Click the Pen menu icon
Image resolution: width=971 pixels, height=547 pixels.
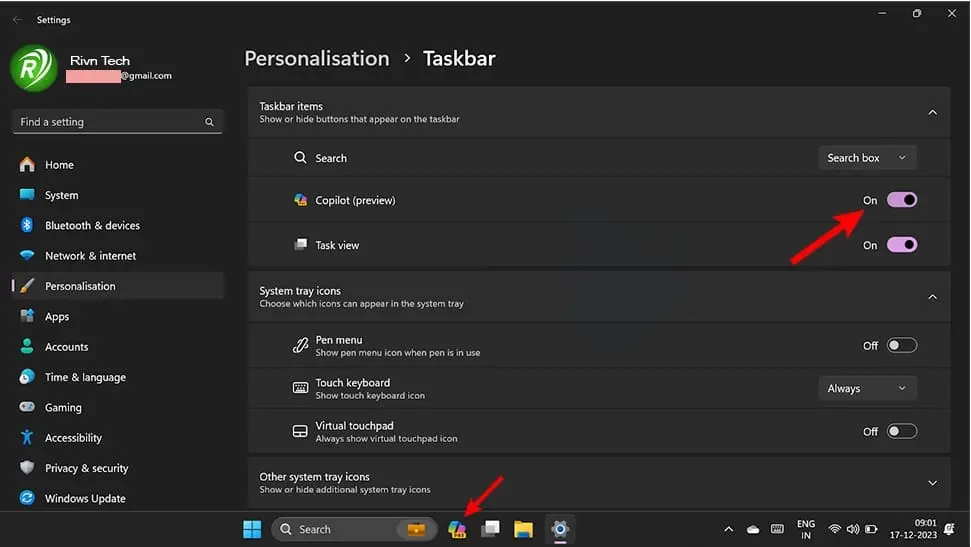pyautogui.click(x=300, y=345)
